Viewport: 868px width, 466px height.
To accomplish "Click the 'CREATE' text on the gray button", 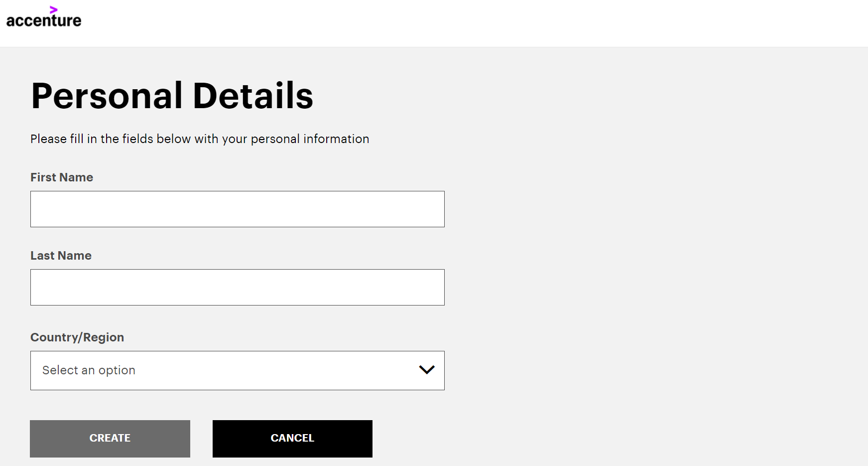I will coord(110,438).
